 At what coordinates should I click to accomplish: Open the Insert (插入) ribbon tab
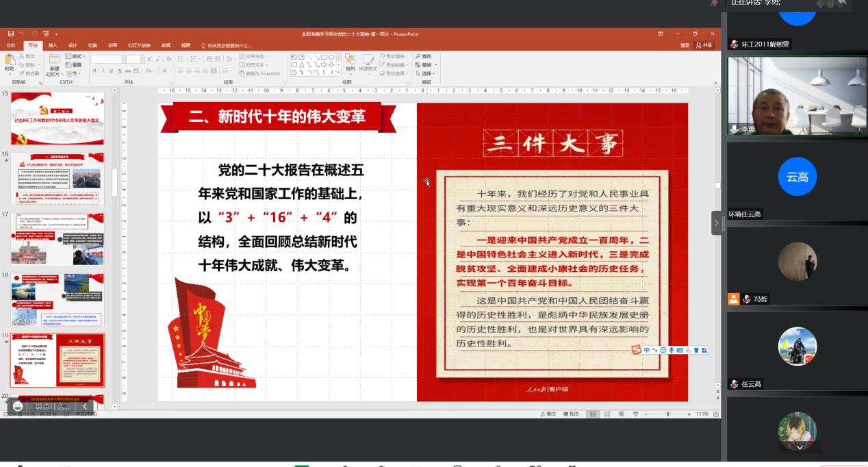[x=53, y=45]
